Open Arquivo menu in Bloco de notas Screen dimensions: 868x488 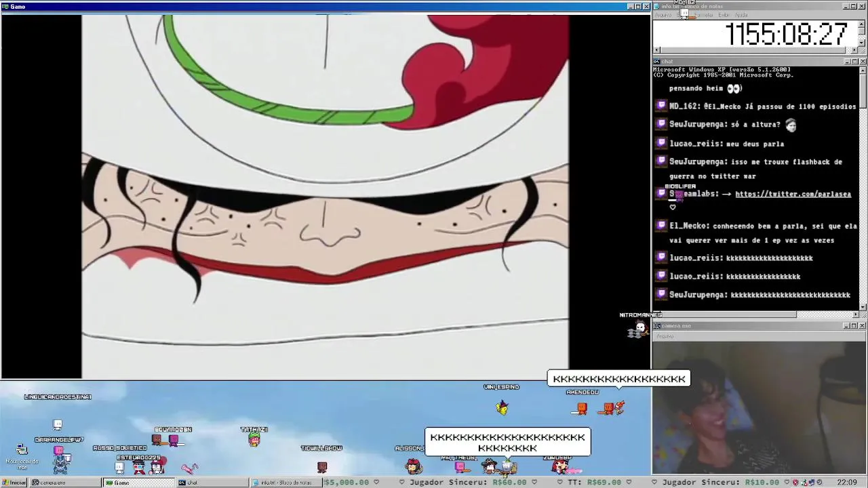pyautogui.click(x=663, y=15)
